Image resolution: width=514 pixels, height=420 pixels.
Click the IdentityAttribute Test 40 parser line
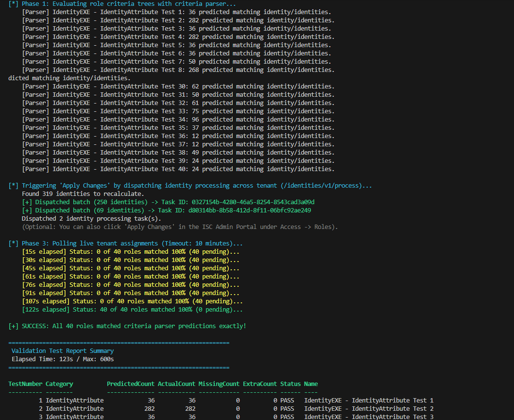[x=178, y=169]
